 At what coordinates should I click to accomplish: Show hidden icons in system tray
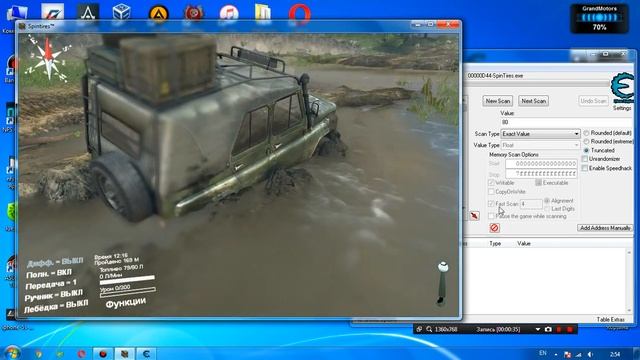point(556,354)
